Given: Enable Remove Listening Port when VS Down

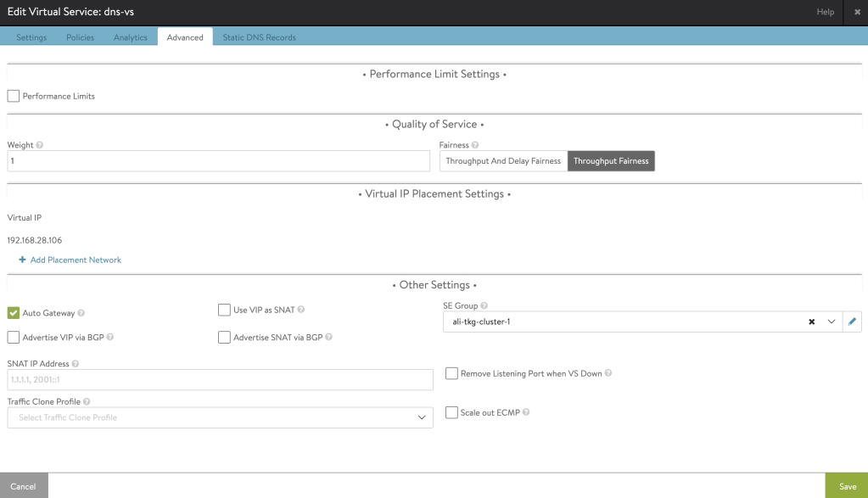Looking at the screenshot, I should coord(451,373).
